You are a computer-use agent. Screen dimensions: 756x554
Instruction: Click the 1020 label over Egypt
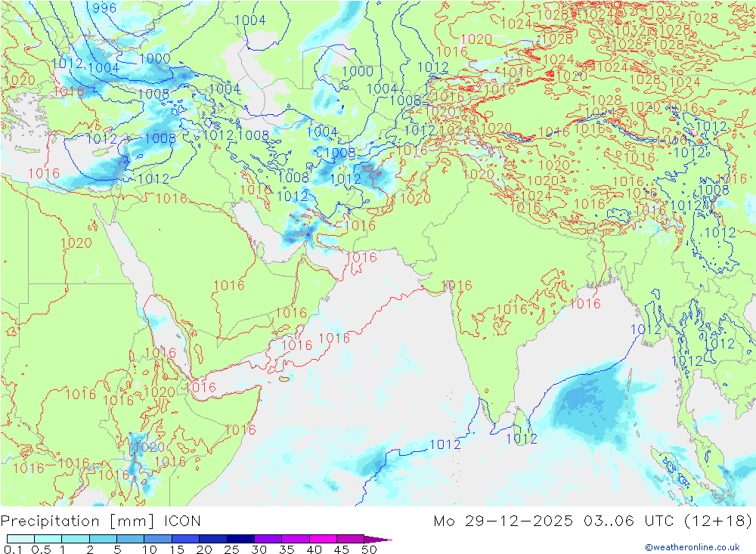tap(76, 243)
